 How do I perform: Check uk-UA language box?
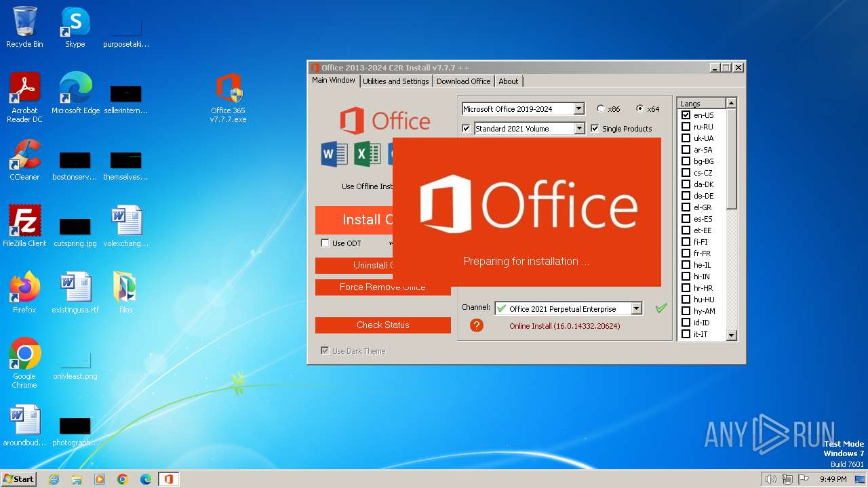(x=686, y=138)
